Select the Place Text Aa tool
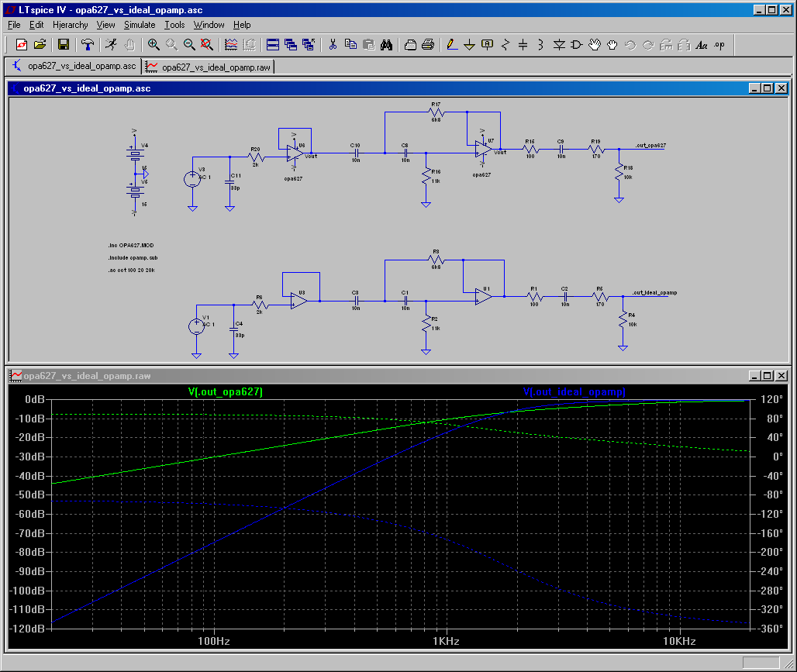This screenshot has width=797, height=672. [x=702, y=45]
